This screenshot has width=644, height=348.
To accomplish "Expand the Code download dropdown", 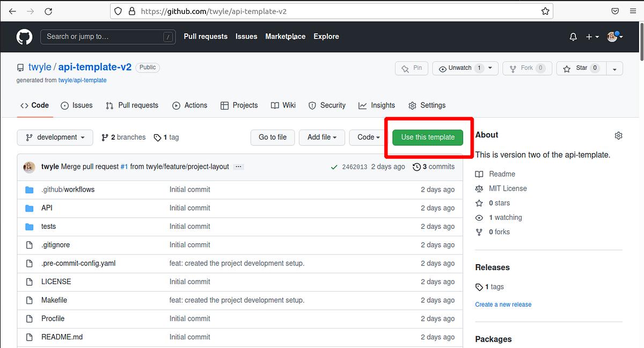I will tap(368, 137).
